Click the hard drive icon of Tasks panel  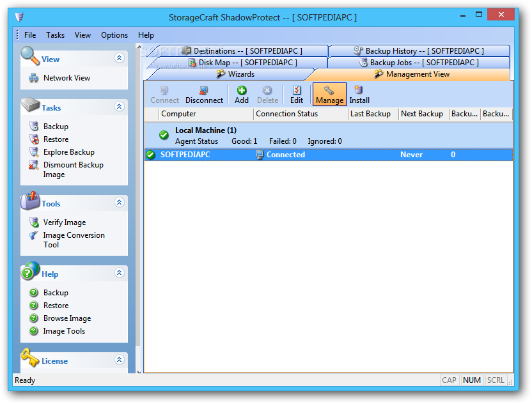(30, 104)
